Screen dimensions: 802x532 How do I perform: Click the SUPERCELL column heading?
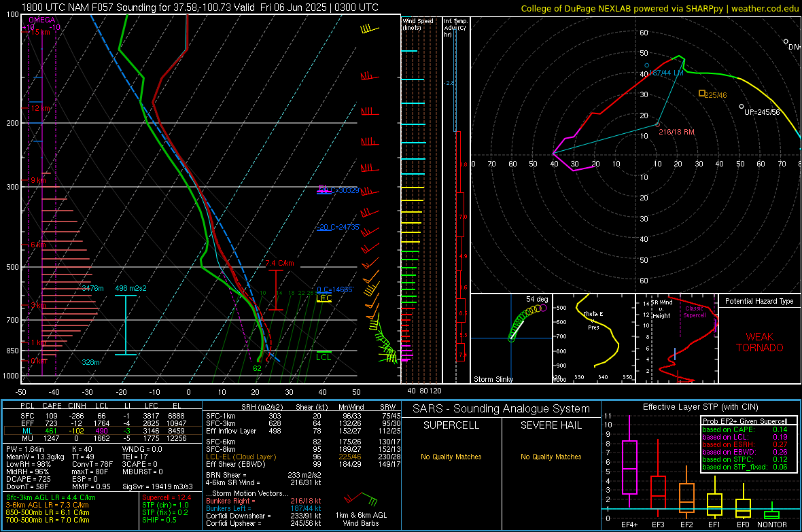pos(451,425)
